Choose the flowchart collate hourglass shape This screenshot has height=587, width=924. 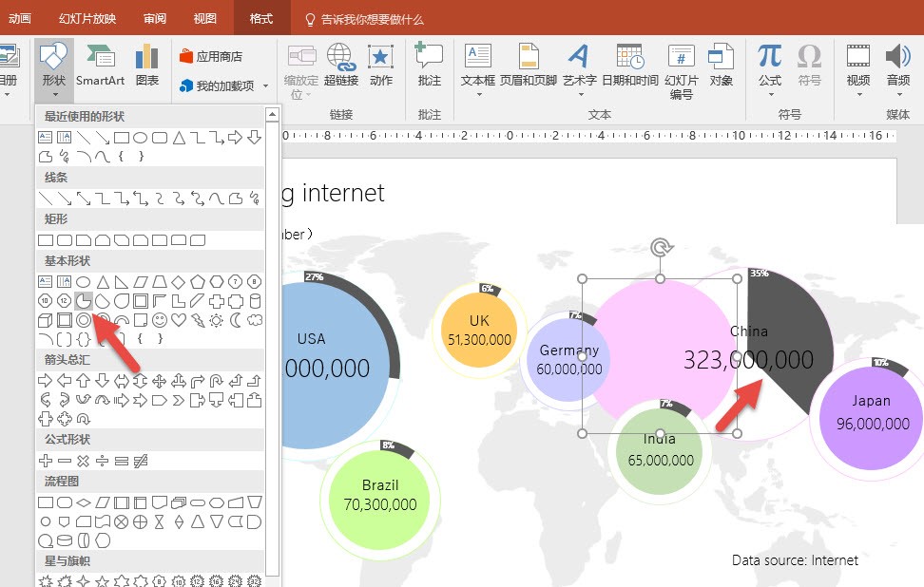[x=159, y=521]
